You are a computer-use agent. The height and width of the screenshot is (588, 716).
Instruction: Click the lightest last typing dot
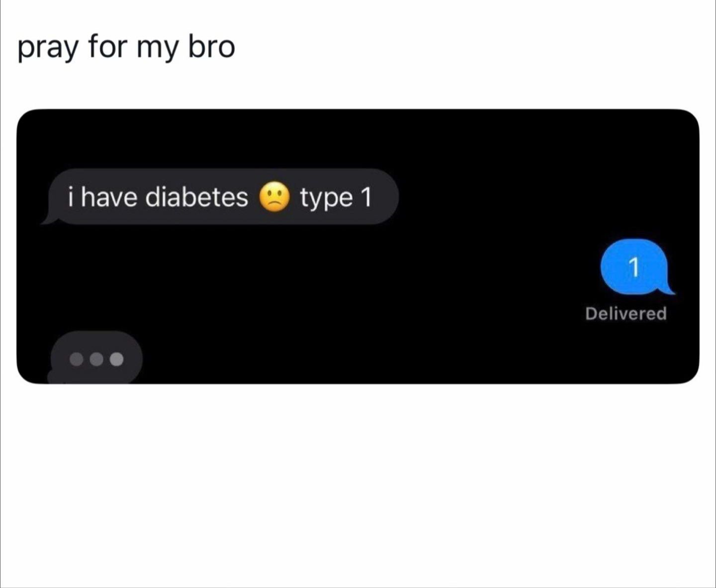click(x=116, y=359)
